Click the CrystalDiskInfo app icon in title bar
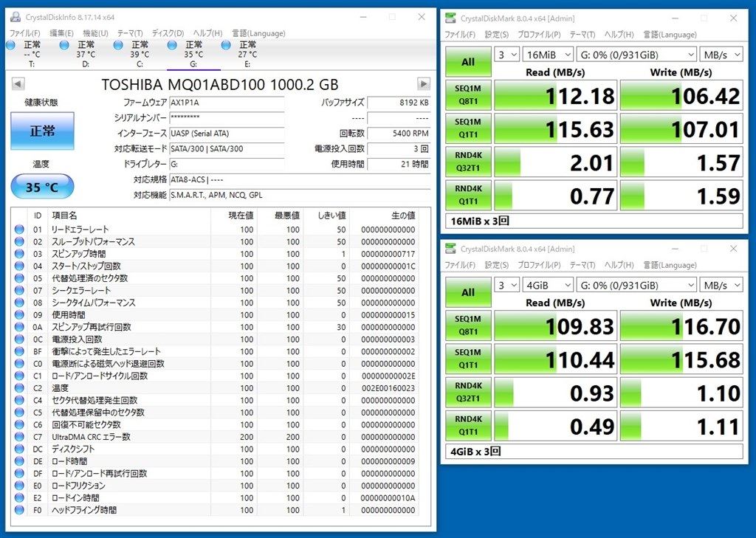The width and height of the screenshot is (756, 538). click(16, 17)
